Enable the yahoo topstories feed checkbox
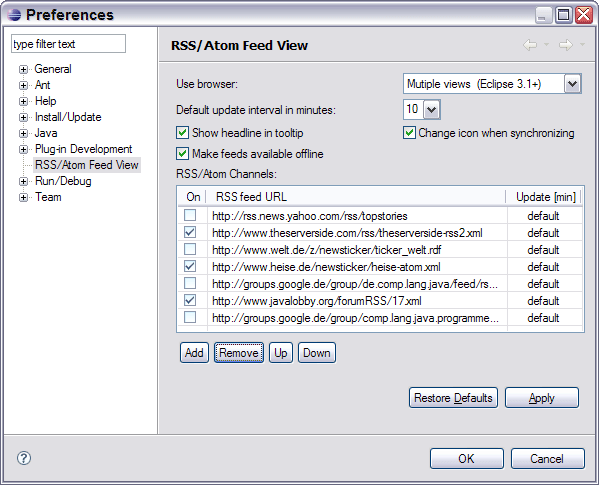The width and height of the screenshot is (599, 485). (190, 215)
